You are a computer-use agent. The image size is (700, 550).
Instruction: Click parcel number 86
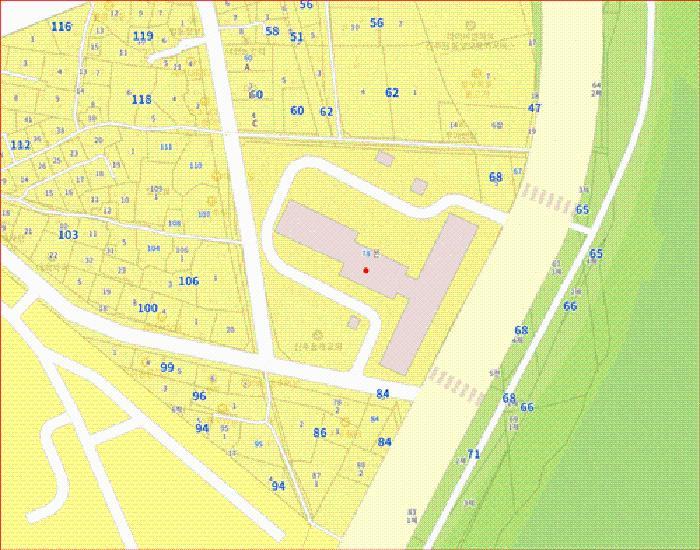coord(320,433)
